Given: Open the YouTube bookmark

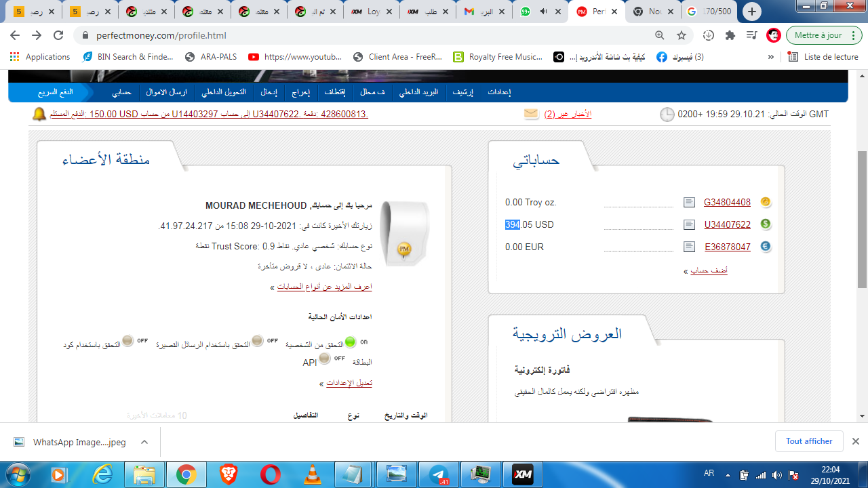Looking at the screenshot, I should (x=296, y=57).
